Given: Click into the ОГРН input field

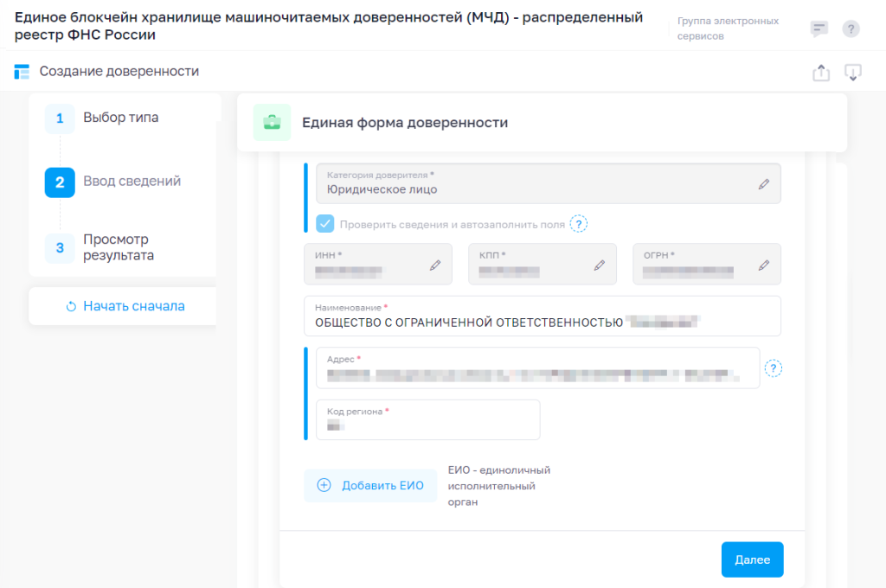Looking at the screenshot, I should coord(706,264).
